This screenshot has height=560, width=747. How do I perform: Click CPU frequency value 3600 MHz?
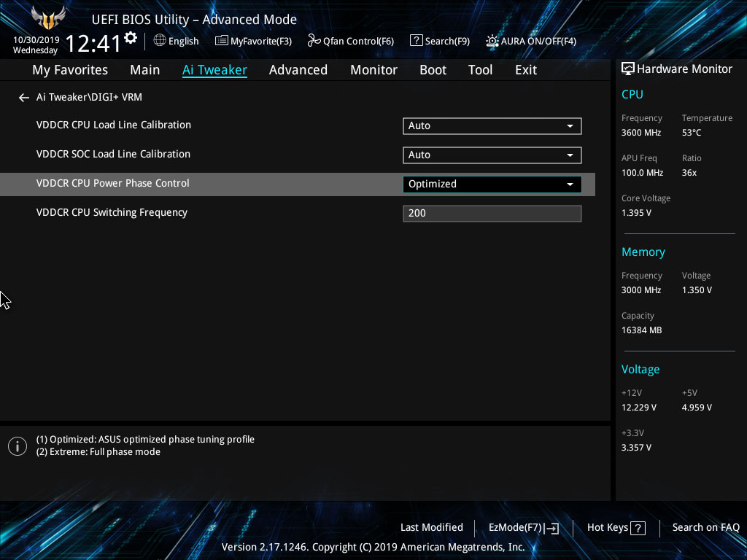[641, 133]
